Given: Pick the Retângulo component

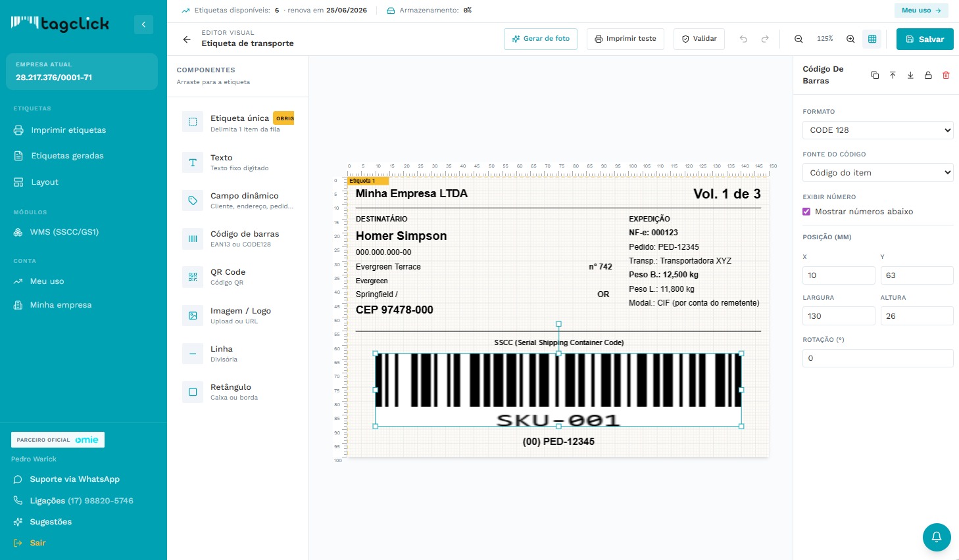Looking at the screenshot, I should (238, 391).
